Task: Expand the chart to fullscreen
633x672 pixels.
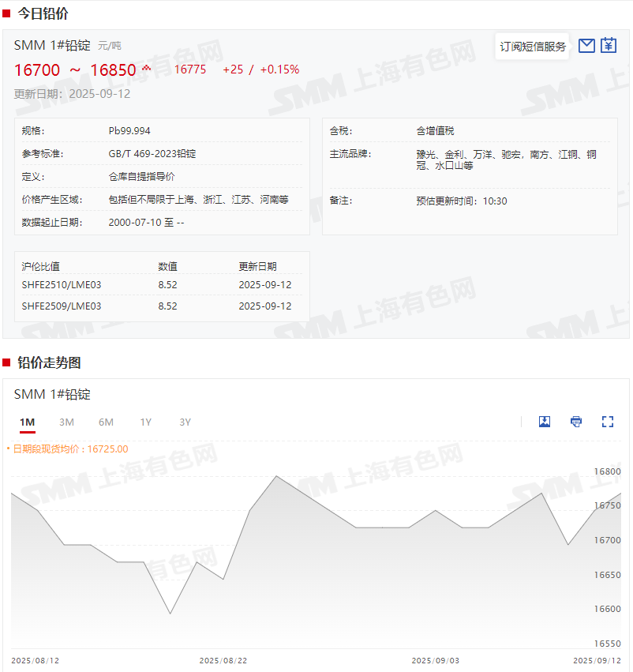Action: click(607, 422)
